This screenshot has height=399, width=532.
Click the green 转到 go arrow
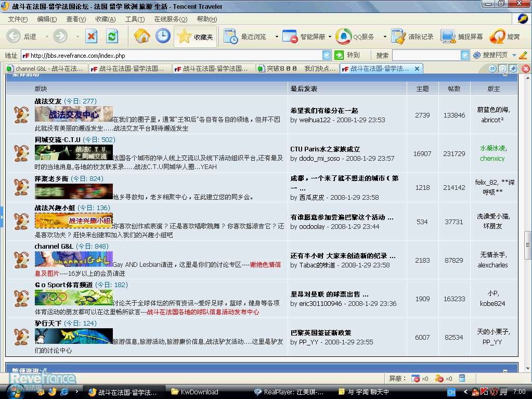point(339,55)
